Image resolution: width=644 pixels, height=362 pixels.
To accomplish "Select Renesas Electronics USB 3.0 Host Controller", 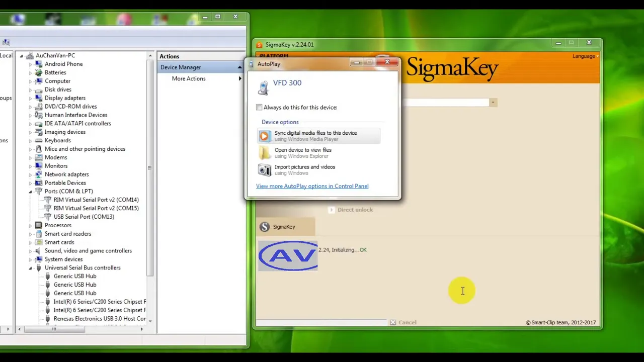I will click(100, 319).
